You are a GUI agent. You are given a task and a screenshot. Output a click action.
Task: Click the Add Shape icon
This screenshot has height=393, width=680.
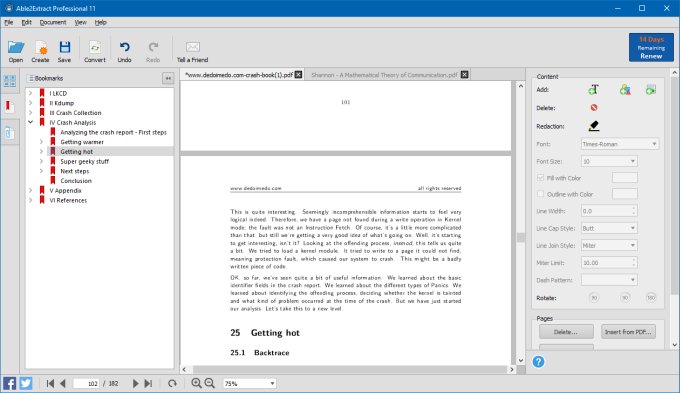[625, 90]
